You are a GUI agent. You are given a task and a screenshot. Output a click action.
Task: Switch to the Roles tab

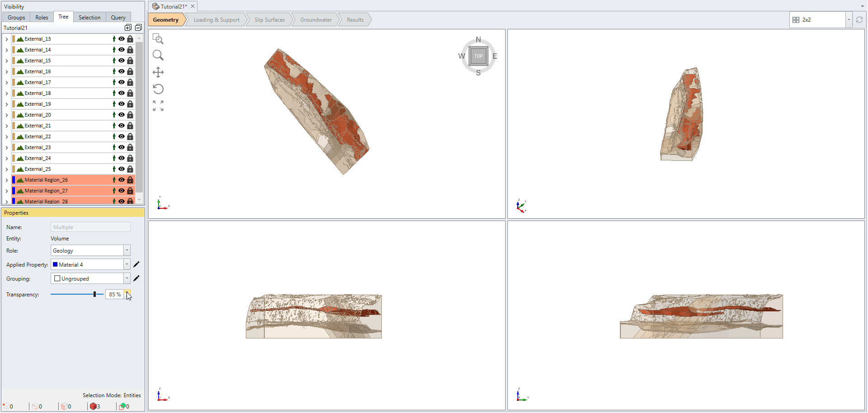[41, 17]
